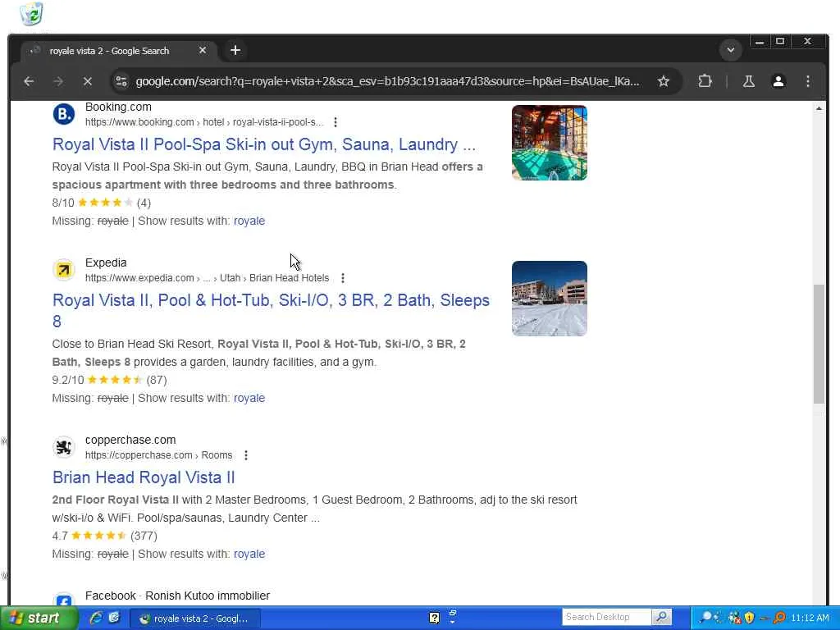Open Royal Vista II Pool-Spa Ski-in out link
This screenshot has height=630, width=840.
[264, 144]
